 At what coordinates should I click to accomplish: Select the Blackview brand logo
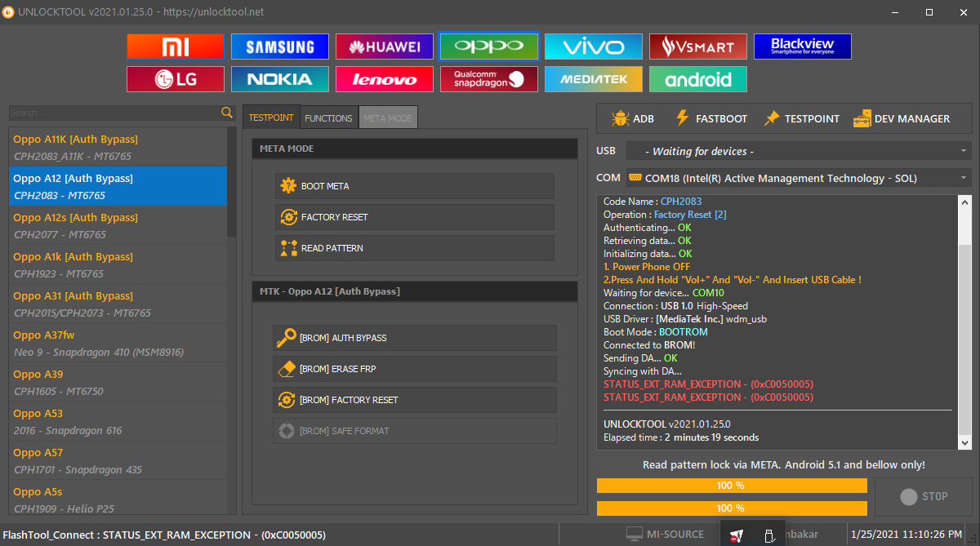(x=803, y=47)
